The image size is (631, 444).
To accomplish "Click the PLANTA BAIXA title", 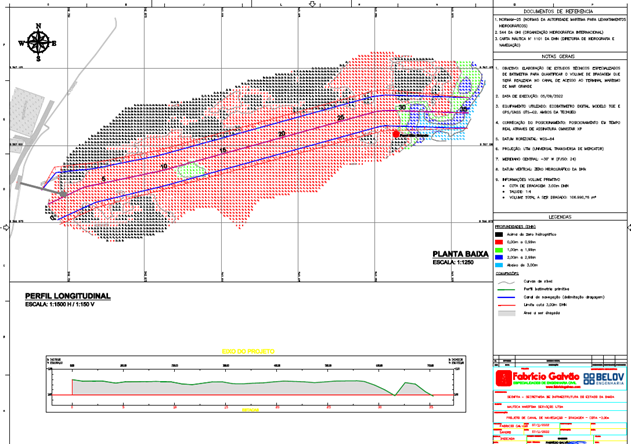I will [459, 255].
